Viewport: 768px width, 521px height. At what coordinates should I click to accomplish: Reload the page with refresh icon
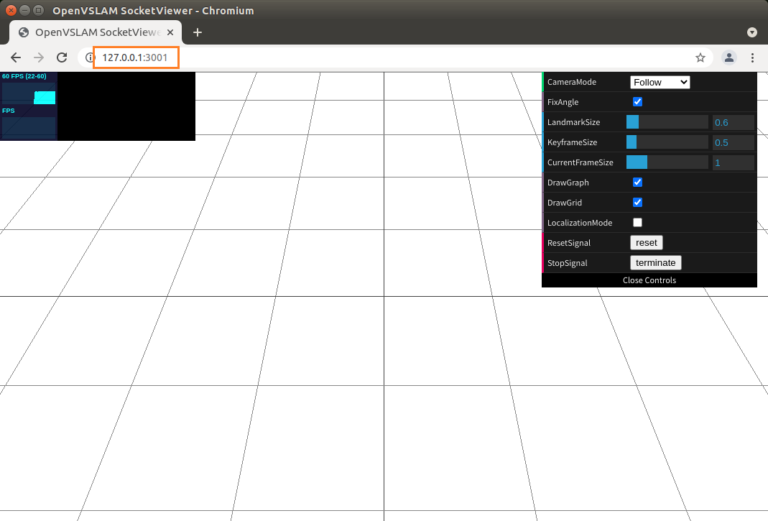pyautogui.click(x=62, y=58)
